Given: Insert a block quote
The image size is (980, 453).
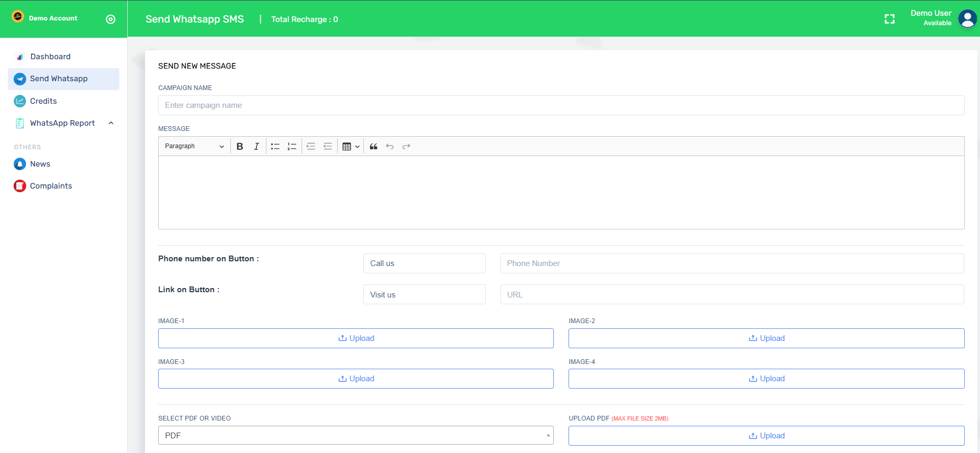Looking at the screenshot, I should pos(374,147).
